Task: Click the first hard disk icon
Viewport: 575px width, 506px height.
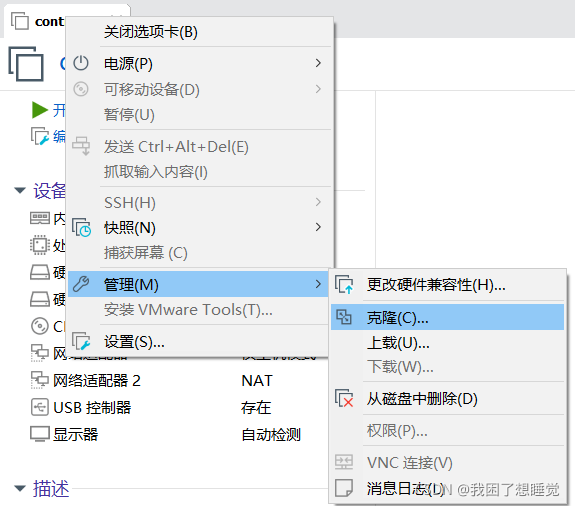Action: pyautogui.click(x=40, y=272)
